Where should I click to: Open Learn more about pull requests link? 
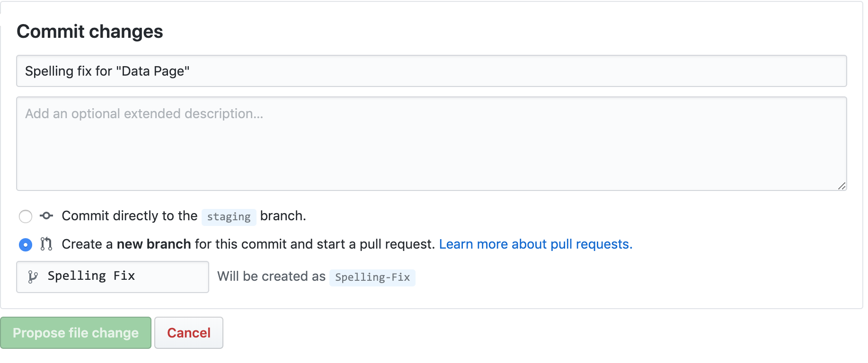536,244
